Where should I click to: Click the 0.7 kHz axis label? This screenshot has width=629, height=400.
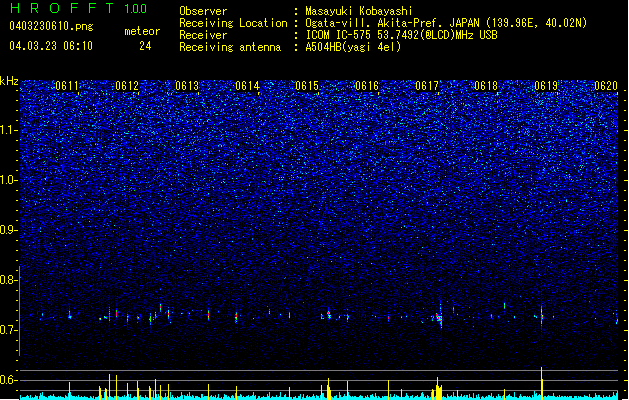(x=9, y=330)
